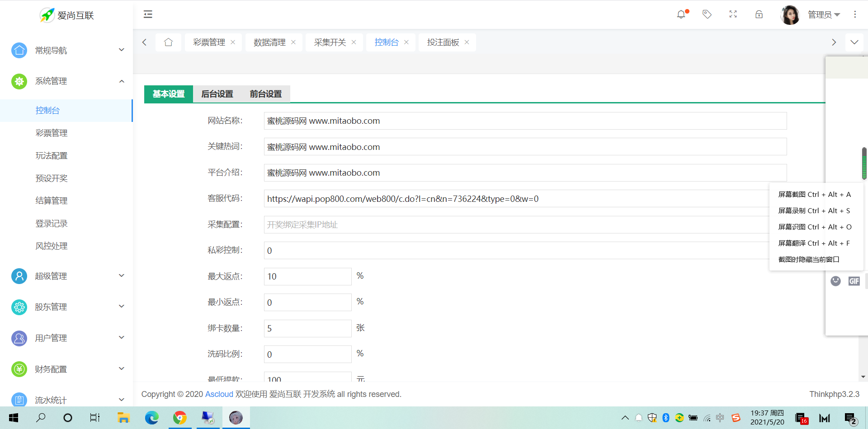Image resolution: width=868 pixels, height=429 pixels.
Task: Expand the tab list dropdown arrow
Action: (854, 42)
